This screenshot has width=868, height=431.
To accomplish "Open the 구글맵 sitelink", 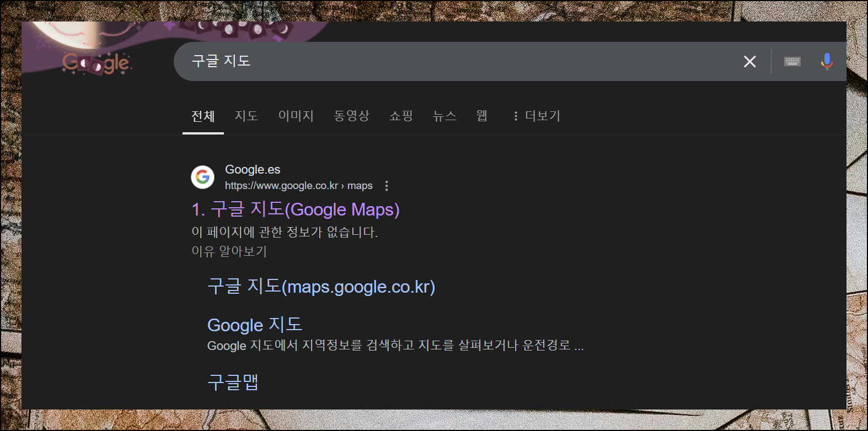I will pyautogui.click(x=233, y=381).
